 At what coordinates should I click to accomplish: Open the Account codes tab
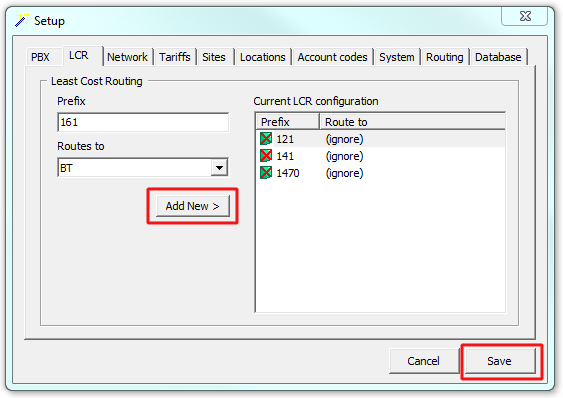pyautogui.click(x=332, y=57)
